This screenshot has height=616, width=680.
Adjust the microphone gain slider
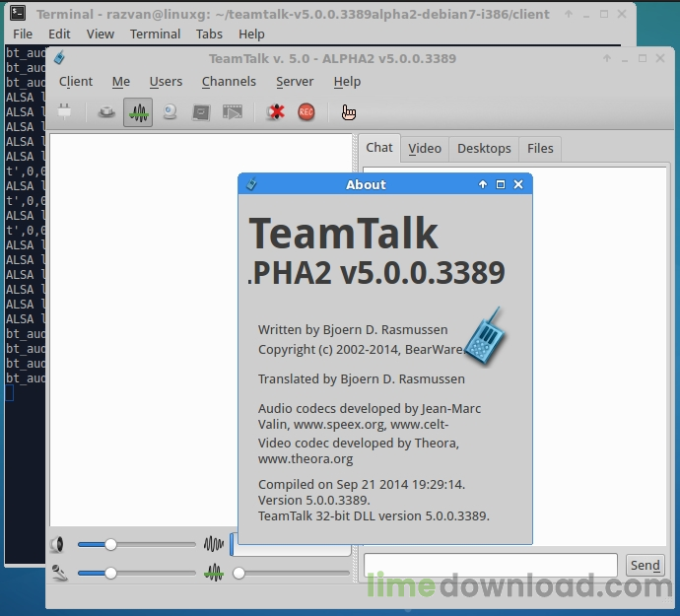(x=111, y=573)
